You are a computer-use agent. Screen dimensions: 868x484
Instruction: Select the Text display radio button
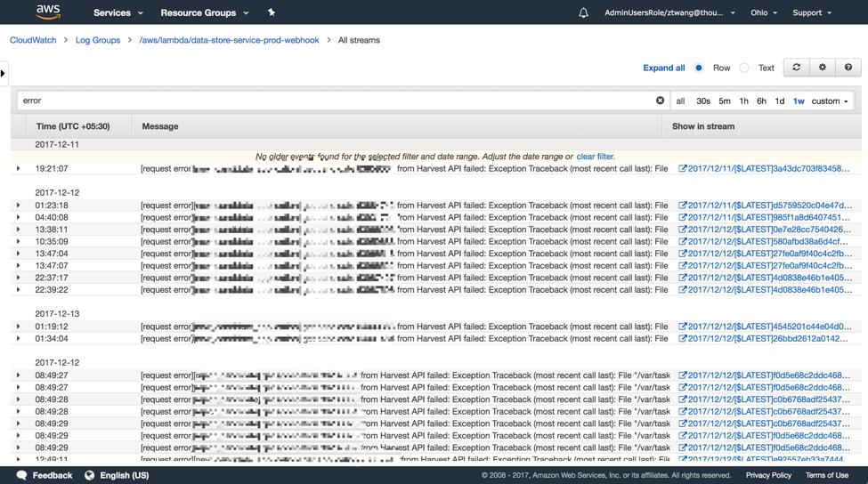pyautogui.click(x=744, y=68)
